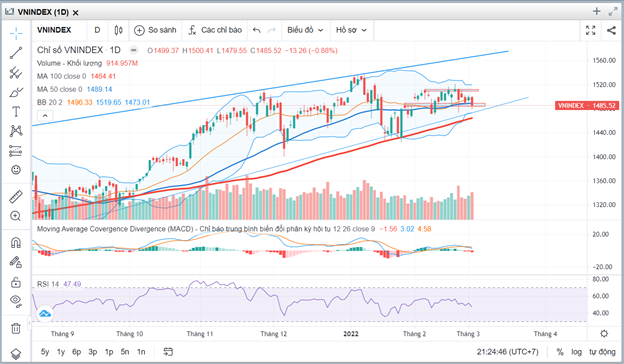
Task: Toggle lock all drawing tools
Action: pyautogui.click(x=16, y=282)
